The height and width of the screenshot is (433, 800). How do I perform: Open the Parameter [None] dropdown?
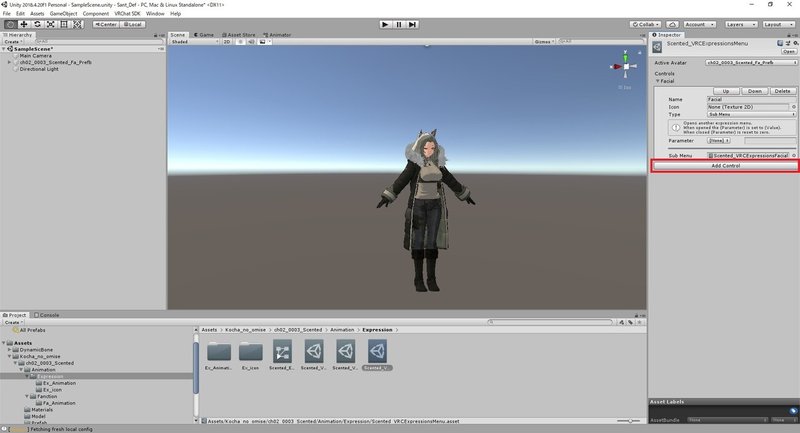click(x=718, y=140)
